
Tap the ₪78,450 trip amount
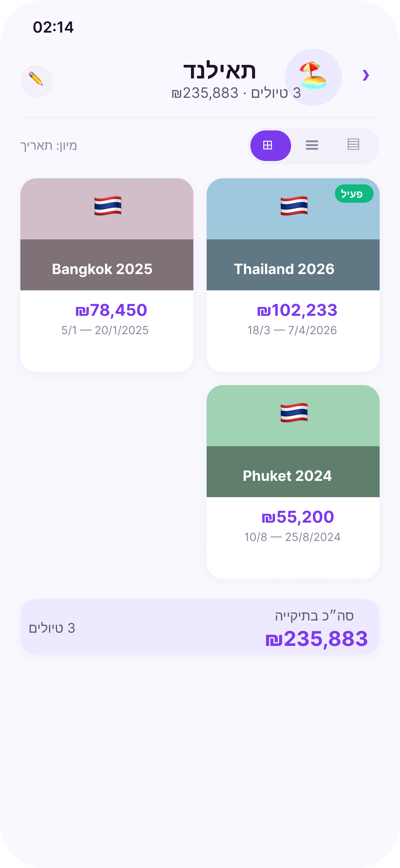(x=111, y=310)
